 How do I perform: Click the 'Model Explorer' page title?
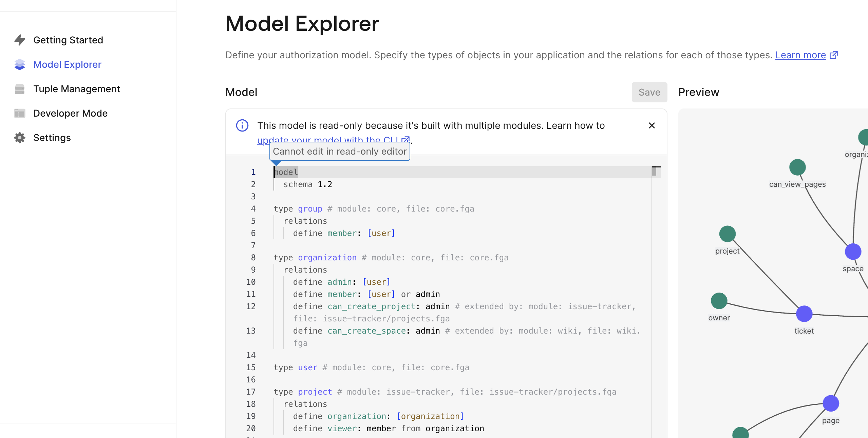click(302, 24)
